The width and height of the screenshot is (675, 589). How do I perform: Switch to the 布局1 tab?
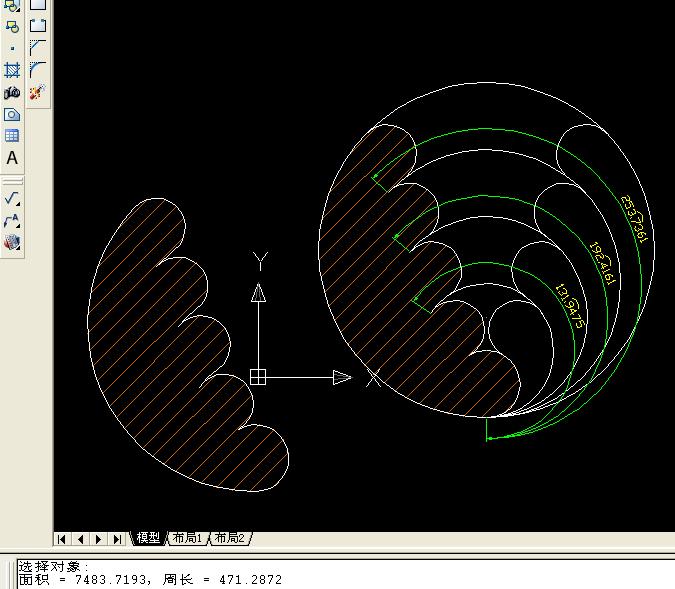coord(187,538)
